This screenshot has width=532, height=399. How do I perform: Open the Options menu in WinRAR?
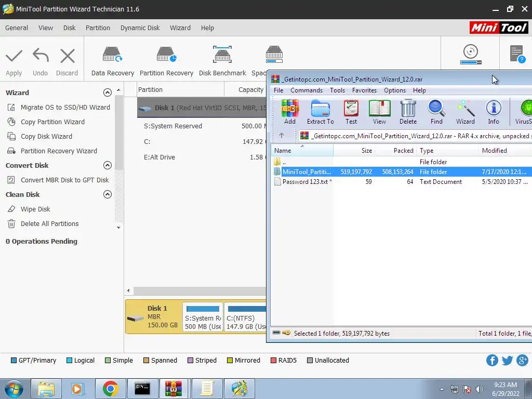395,90
